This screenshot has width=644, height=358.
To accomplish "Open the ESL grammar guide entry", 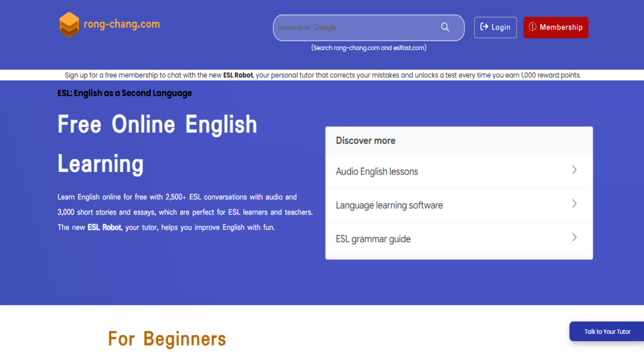I will [373, 239].
